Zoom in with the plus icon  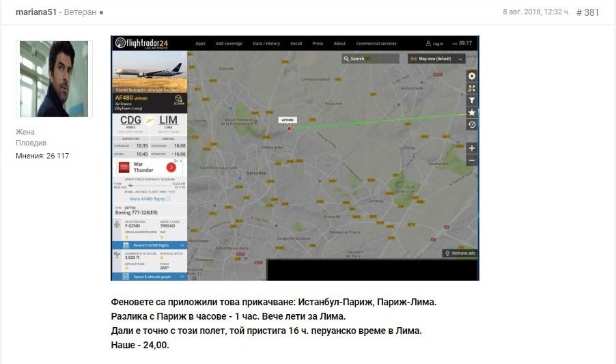[471, 148]
